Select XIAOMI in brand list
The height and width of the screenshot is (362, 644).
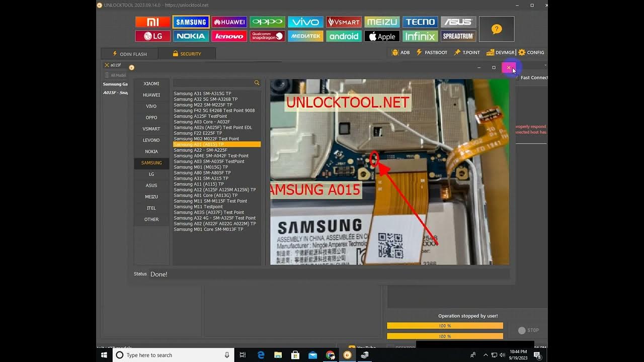[151, 83]
